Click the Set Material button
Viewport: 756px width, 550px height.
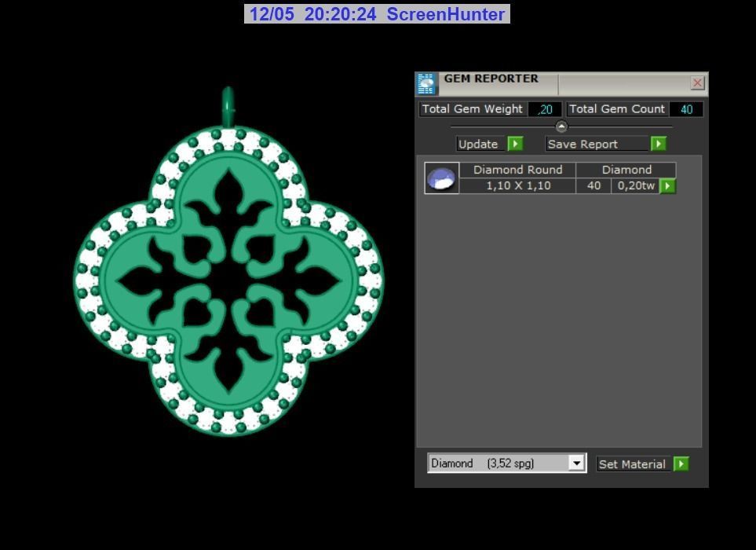pos(633,464)
